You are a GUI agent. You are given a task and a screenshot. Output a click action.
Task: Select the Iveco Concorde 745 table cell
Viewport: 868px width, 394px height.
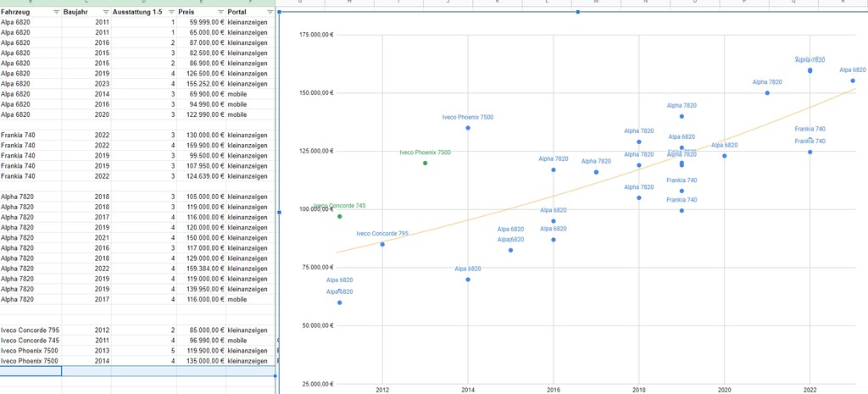[x=31, y=341]
